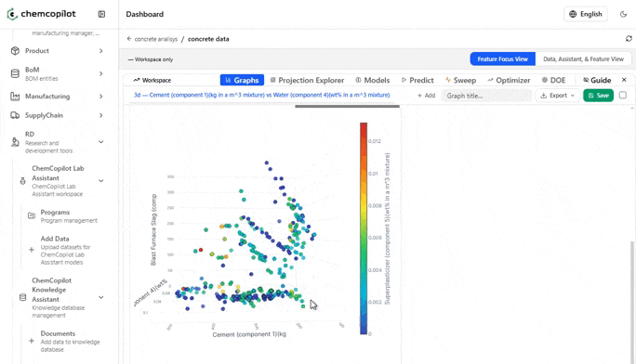The image size is (636, 364).
Task: Expand the SupplyChain menu chevron
Action: pyautogui.click(x=101, y=115)
